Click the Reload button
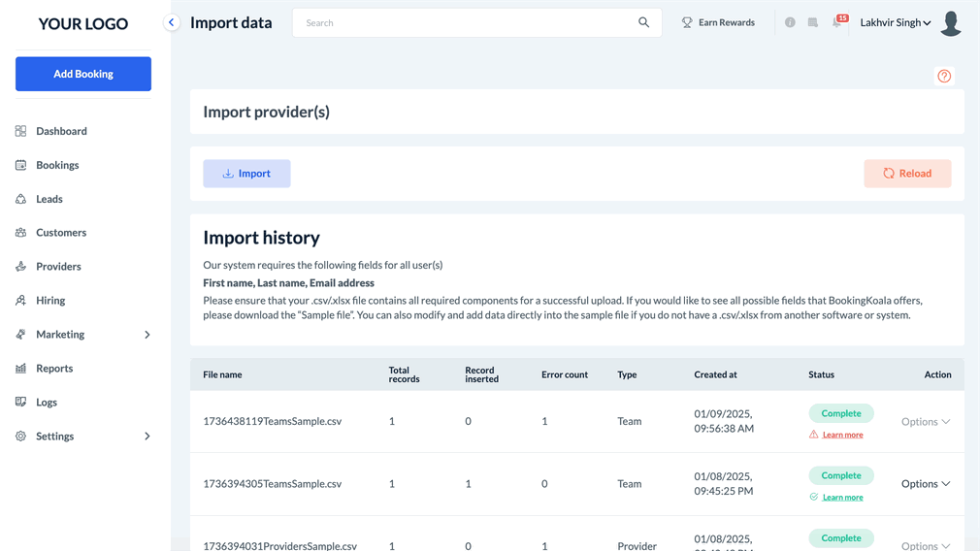 [x=907, y=174]
